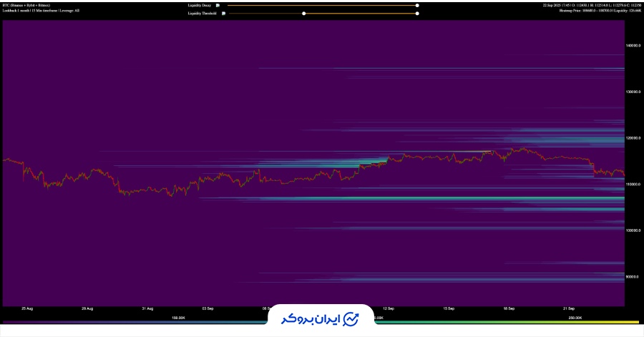Click the 250.00K color scale label
The height and width of the screenshot is (337, 644).
575,317
